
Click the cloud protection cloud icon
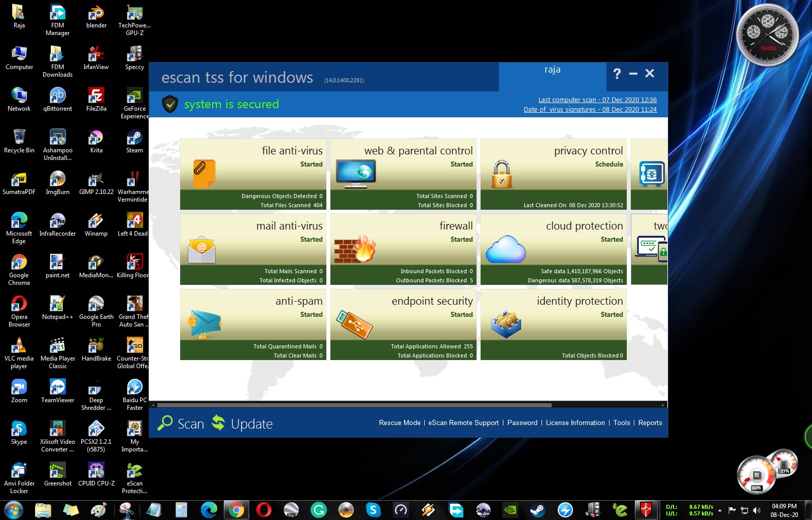505,248
